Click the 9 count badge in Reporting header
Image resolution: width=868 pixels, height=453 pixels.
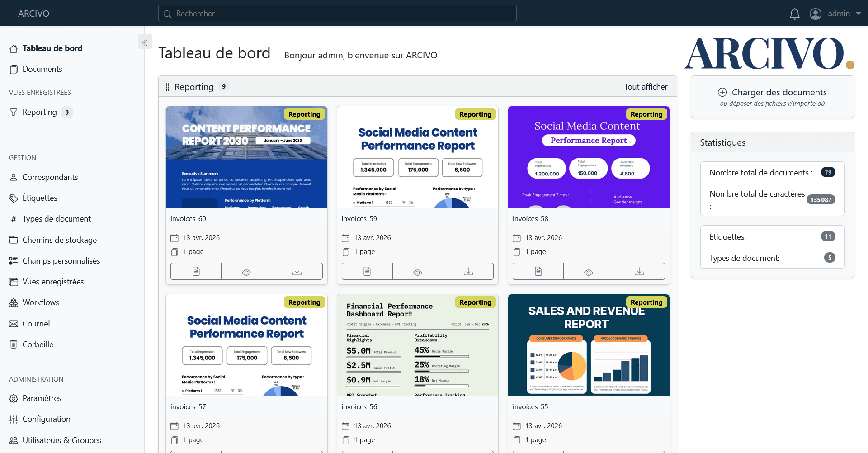(224, 86)
